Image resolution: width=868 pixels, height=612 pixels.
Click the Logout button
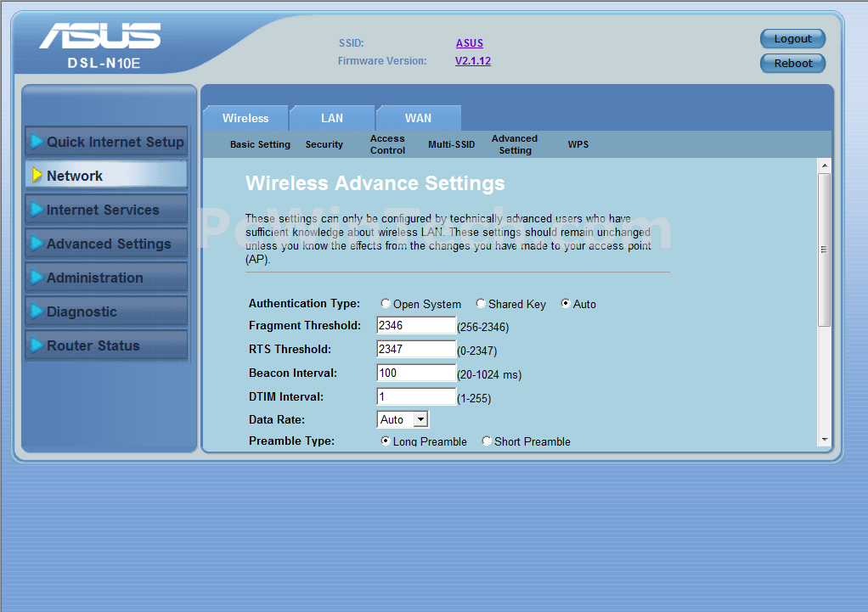792,39
